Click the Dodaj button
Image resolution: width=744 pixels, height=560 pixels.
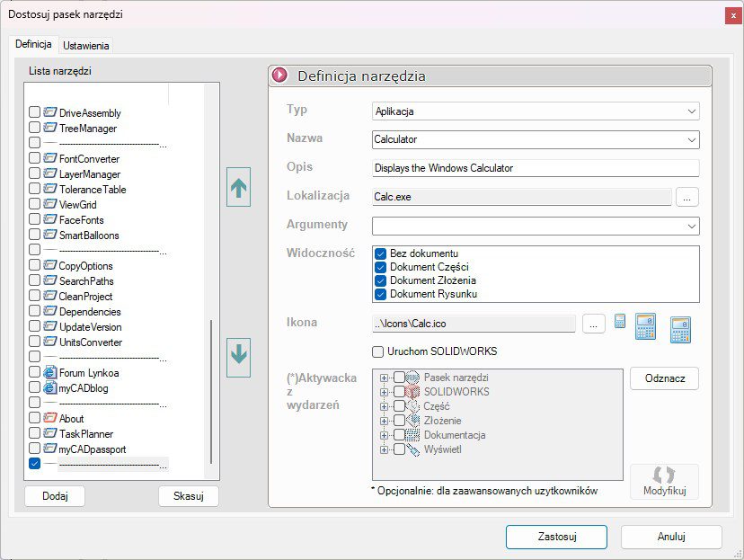[x=55, y=496]
